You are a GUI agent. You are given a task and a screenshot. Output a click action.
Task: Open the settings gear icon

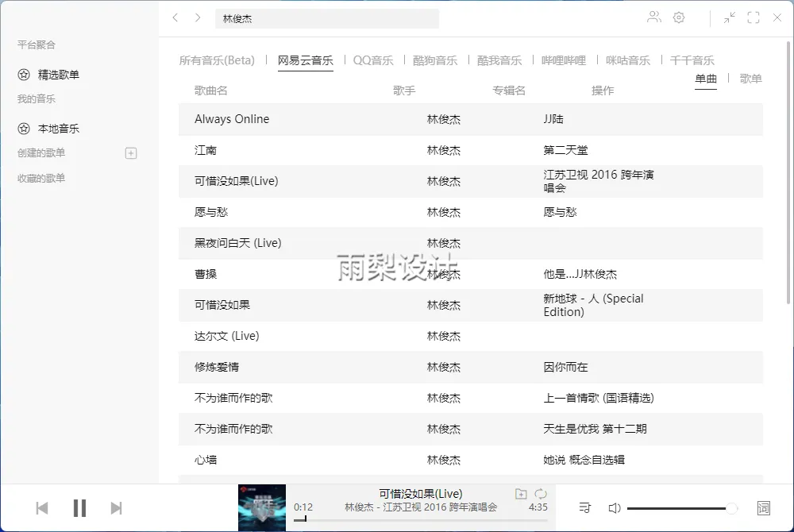679,17
